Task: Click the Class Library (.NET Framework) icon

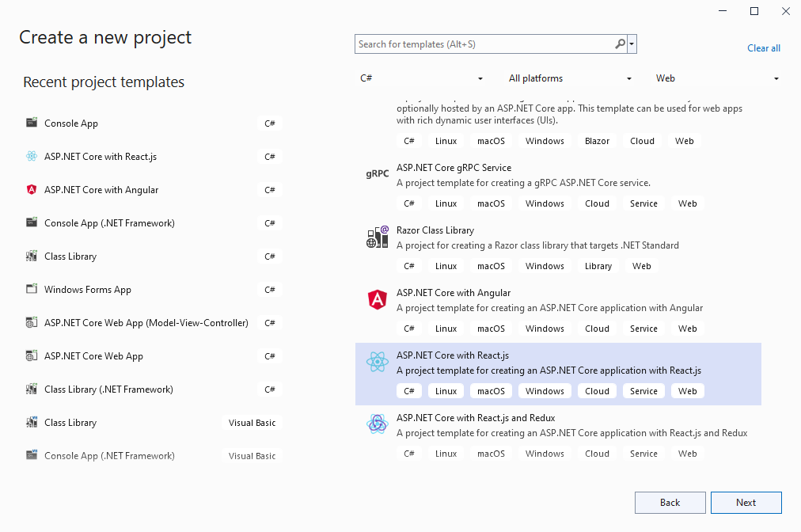Action: (x=32, y=389)
